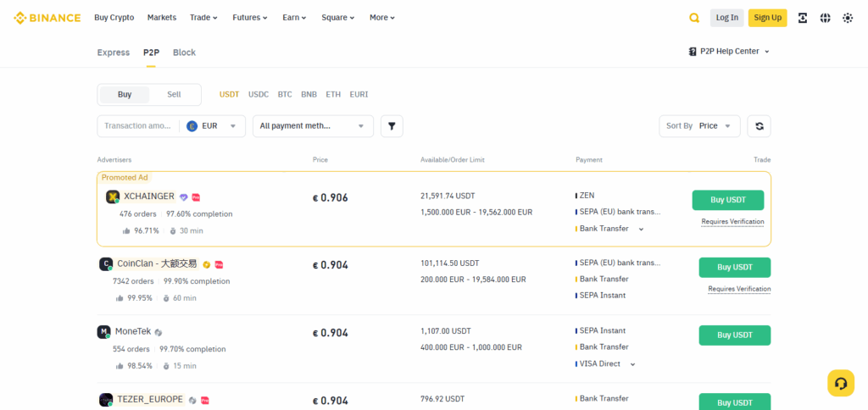The image size is (868, 410).
Task: Switch to Sell mode
Action: (174, 95)
